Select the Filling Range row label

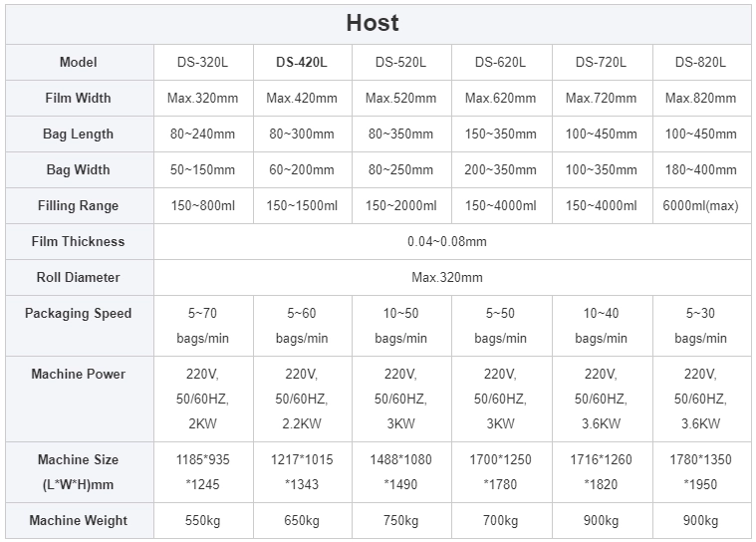[78, 205]
